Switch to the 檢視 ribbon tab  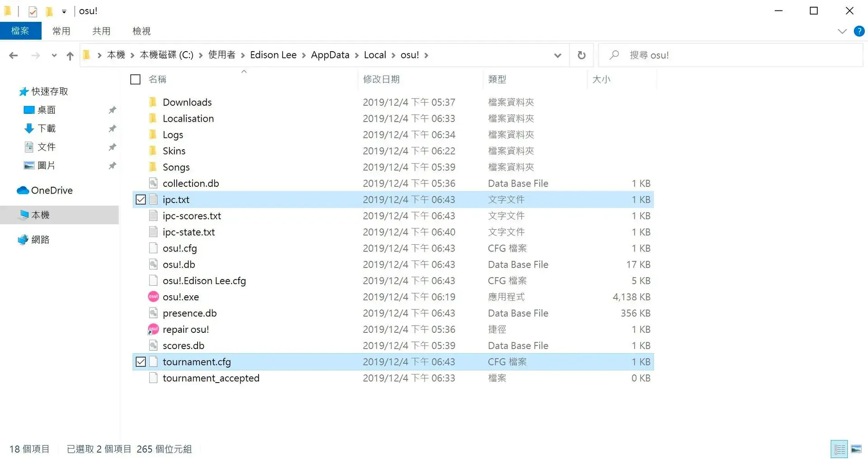click(141, 31)
